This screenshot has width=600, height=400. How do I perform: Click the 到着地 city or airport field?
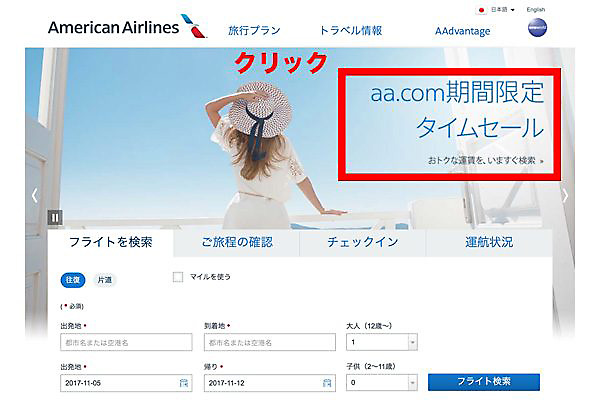pos(270,342)
